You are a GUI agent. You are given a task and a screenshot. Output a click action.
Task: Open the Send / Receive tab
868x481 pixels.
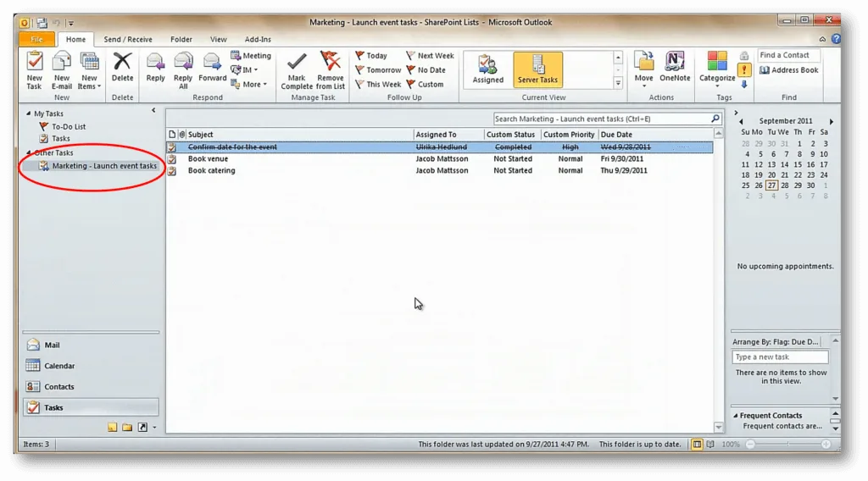pos(128,39)
